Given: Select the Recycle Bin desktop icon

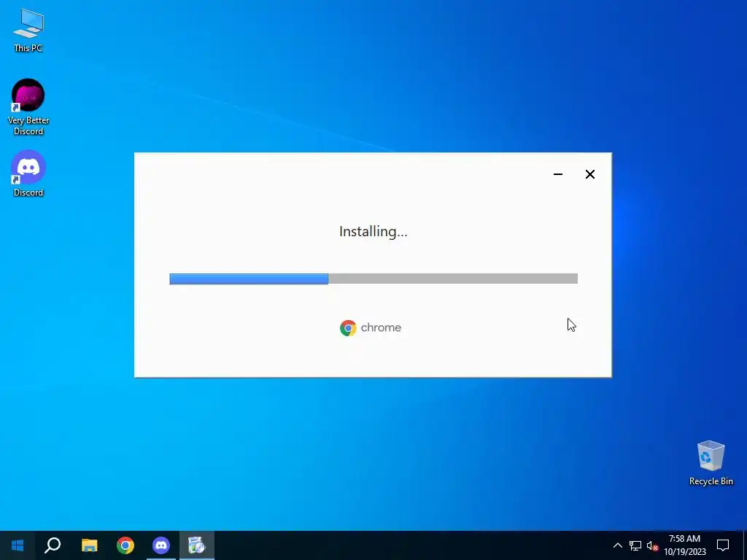Looking at the screenshot, I should pyautogui.click(x=711, y=463).
